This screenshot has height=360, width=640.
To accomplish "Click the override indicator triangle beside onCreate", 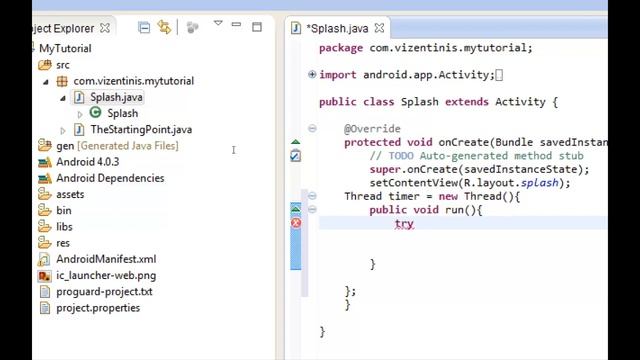I will tap(296, 142).
